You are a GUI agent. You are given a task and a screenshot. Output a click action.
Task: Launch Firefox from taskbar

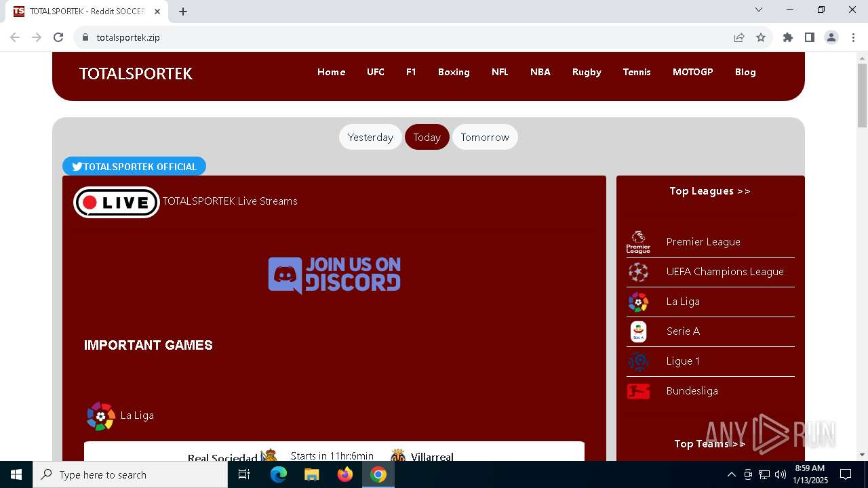click(345, 474)
